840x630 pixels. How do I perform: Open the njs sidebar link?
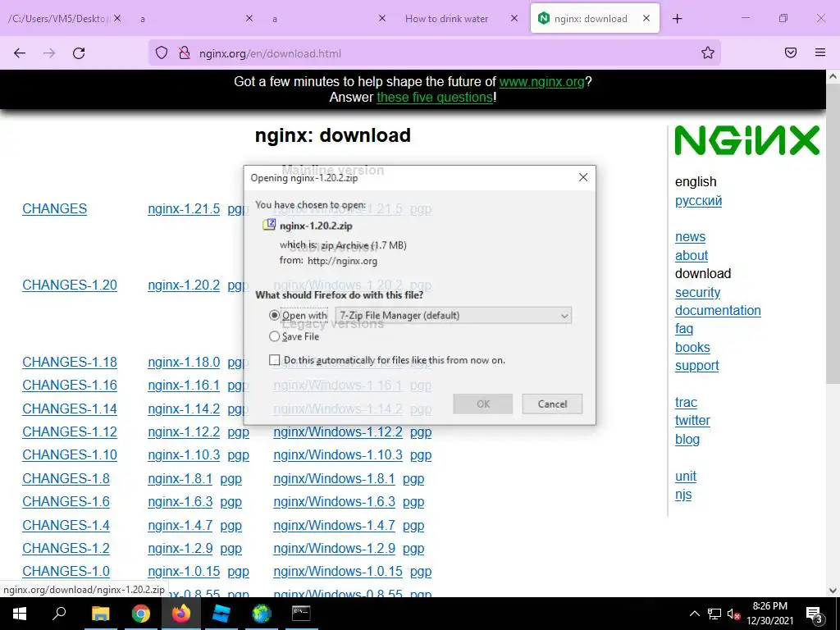683,495
